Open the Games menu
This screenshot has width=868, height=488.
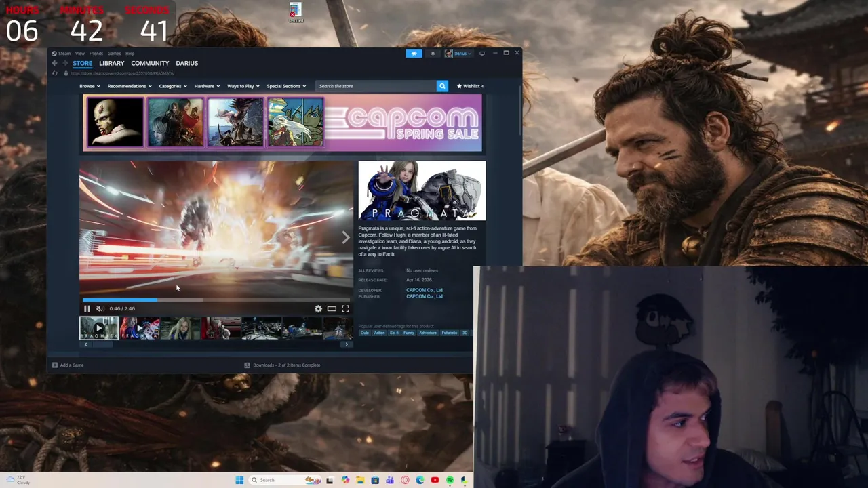tap(114, 53)
